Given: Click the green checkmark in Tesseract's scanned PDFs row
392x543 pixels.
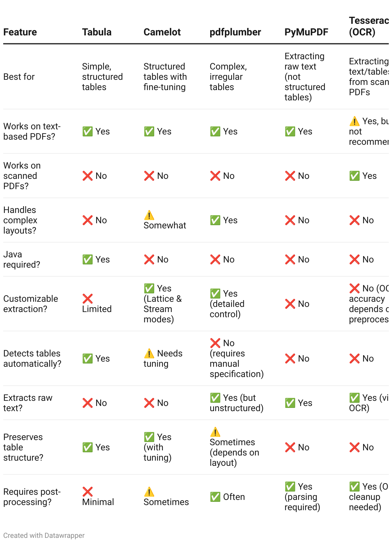Looking at the screenshot, I should click(354, 176).
